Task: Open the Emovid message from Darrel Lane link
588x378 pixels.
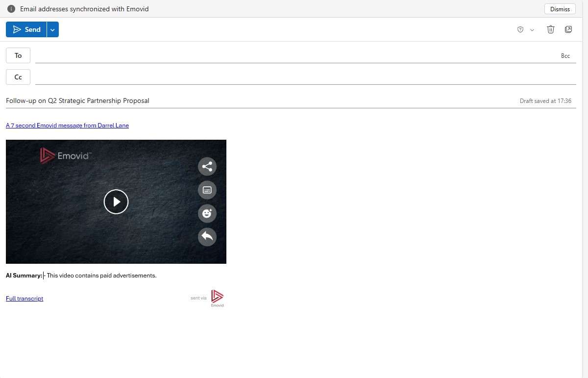Action: pos(67,126)
